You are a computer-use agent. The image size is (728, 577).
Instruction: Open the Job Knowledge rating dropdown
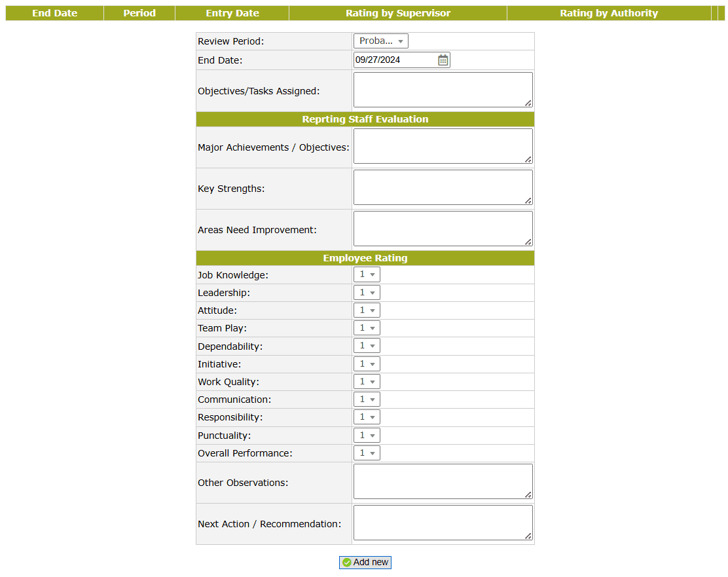pyautogui.click(x=367, y=275)
